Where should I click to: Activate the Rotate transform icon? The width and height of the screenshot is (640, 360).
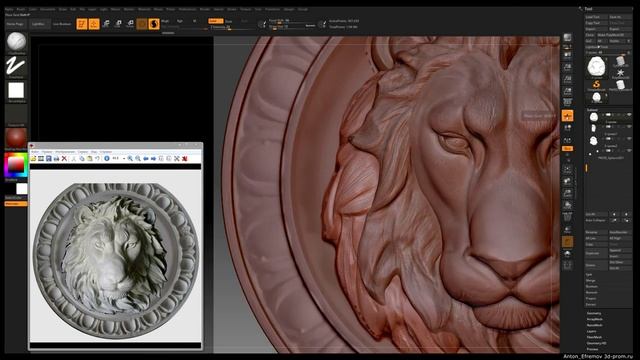130,24
